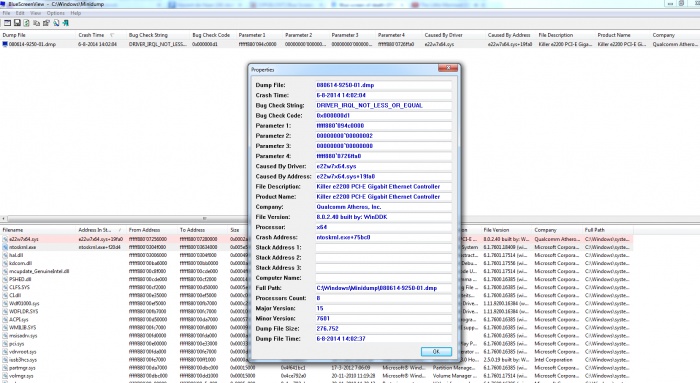Image resolution: width=700 pixels, height=383 pixels.
Task: Click the Dump File Time field value
Action: tap(383, 339)
